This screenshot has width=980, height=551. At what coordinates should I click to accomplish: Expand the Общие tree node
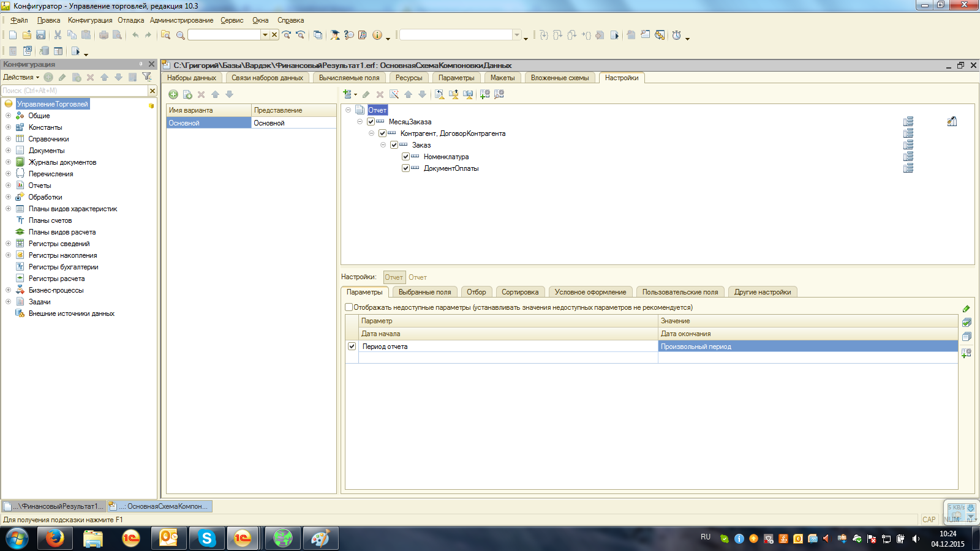coord(8,116)
